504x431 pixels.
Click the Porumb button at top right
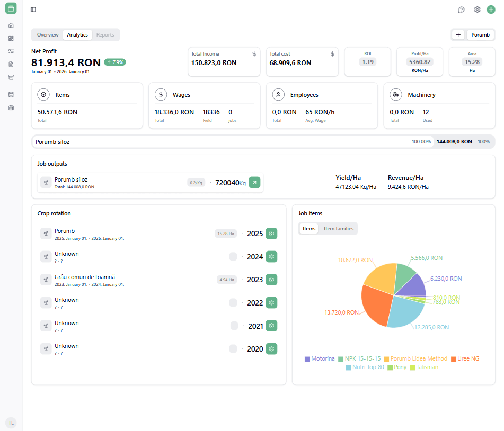point(480,35)
